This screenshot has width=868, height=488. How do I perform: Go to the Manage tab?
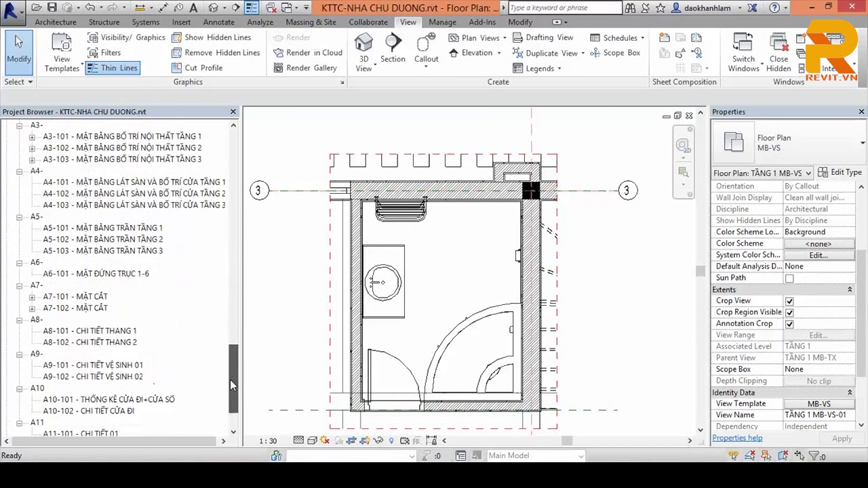tap(442, 22)
